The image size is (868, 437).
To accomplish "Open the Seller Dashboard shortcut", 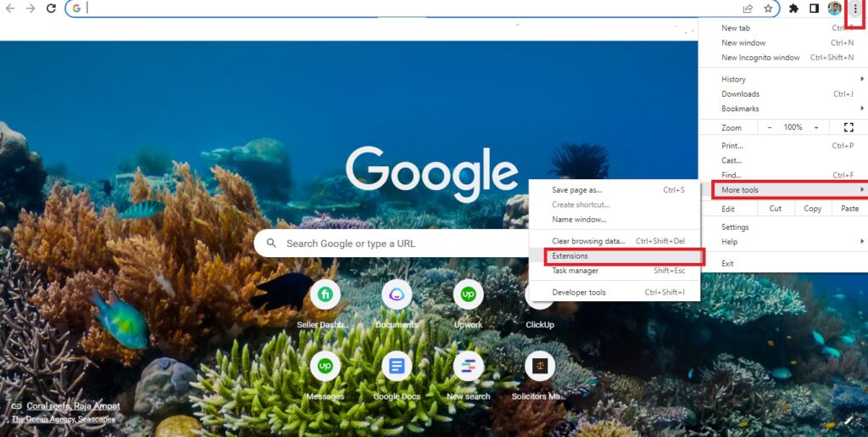I will [325, 305].
